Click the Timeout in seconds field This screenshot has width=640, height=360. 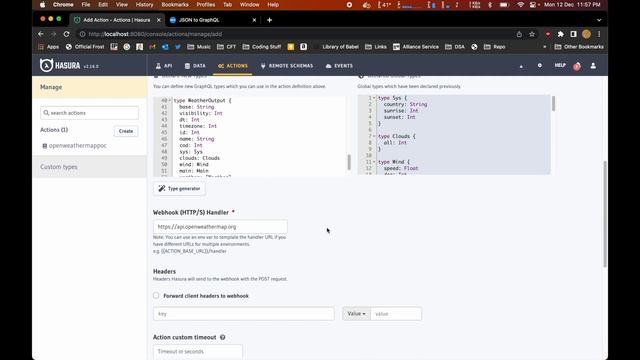click(198, 351)
